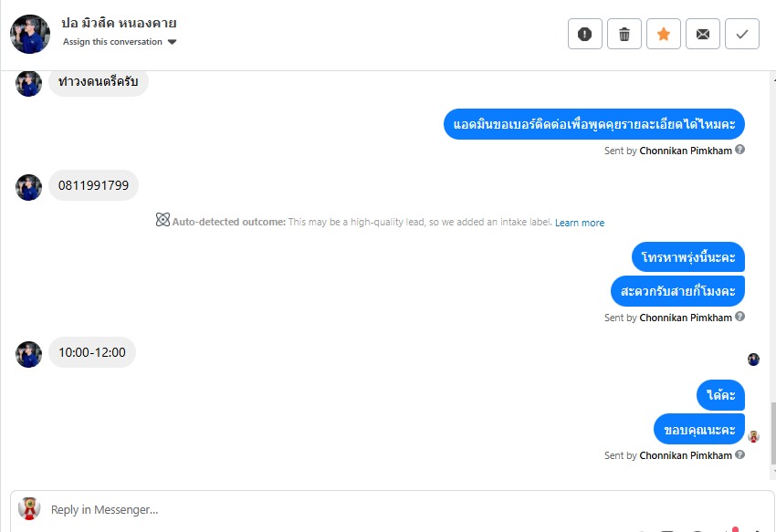The height and width of the screenshot is (532, 776).
Task: Click sender avatar next to 0811991799
Action: coord(29,187)
